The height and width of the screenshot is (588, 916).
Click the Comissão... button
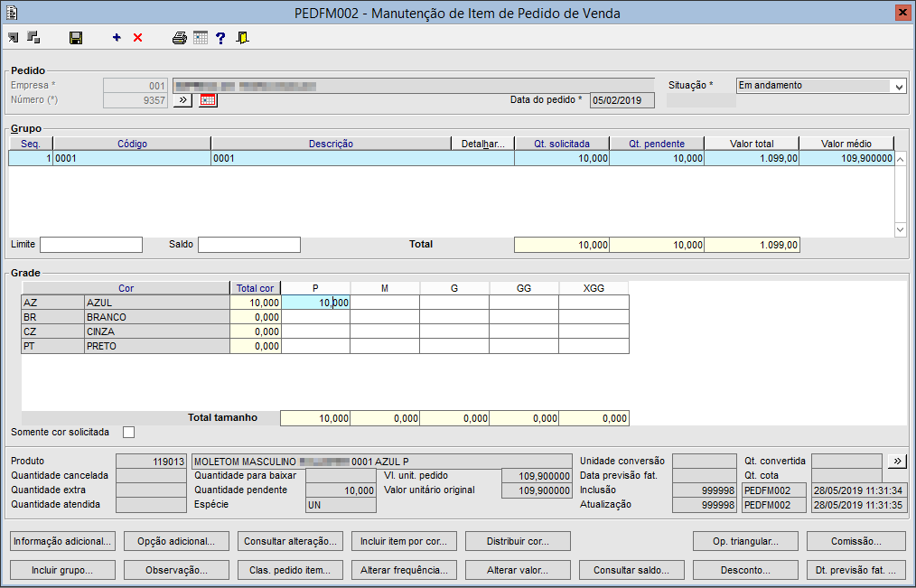(856, 541)
